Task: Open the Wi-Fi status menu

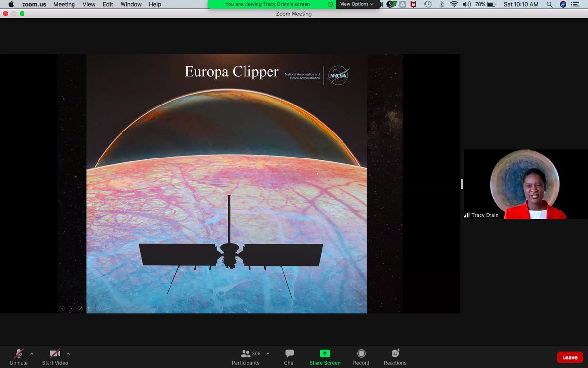Action: click(x=454, y=4)
